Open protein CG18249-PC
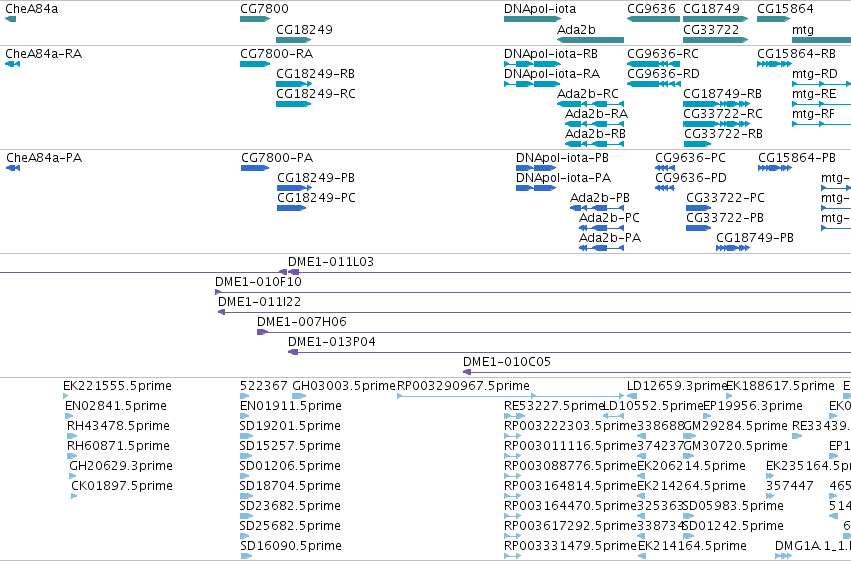The image size is (851, 561). pyautogui.click(x=316, y=198)
